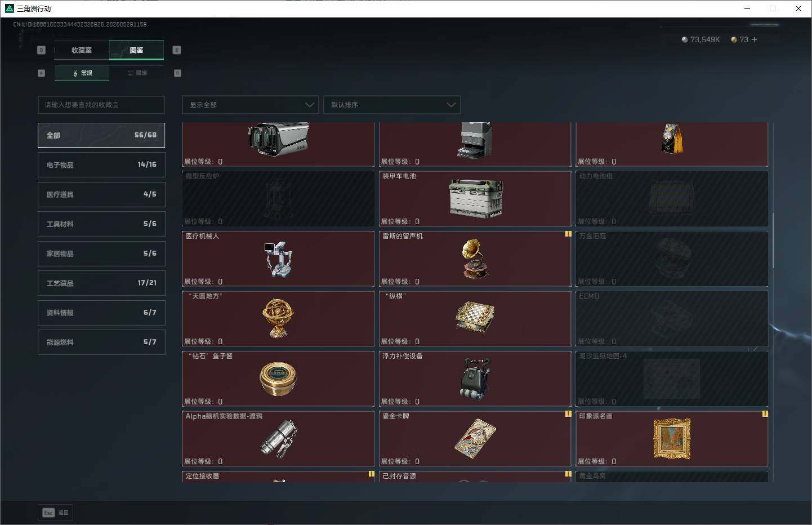
Task: Click the gold coin icon beside 73
Action: 734,39
